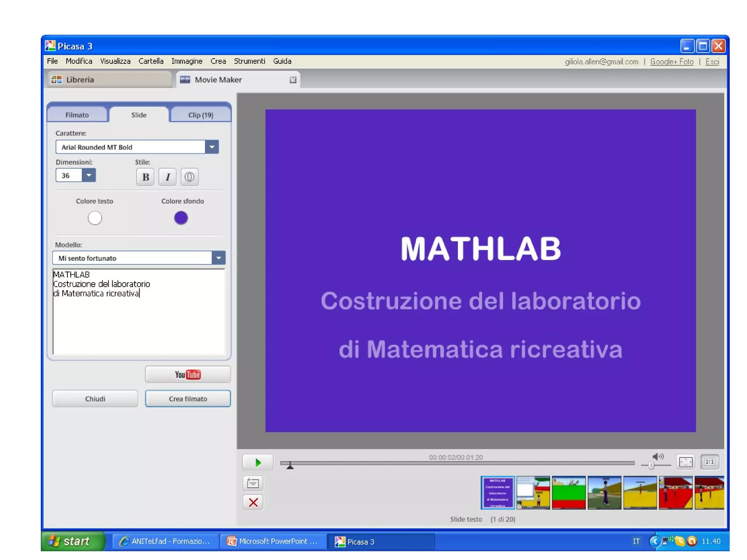The image size is (747, 560).
Task: Pick the purple Colore sfondo swatch
Action: (181, 218)
